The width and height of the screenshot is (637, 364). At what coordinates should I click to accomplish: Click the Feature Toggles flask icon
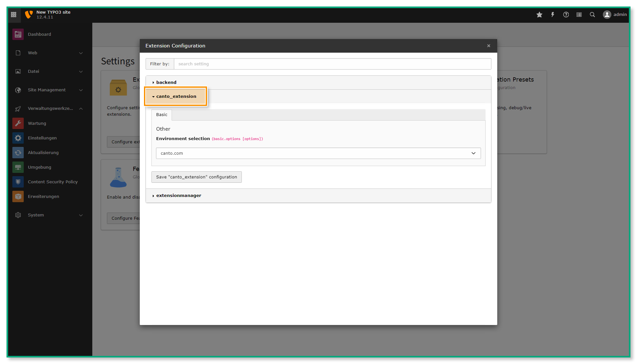click(x=118, y=177)
